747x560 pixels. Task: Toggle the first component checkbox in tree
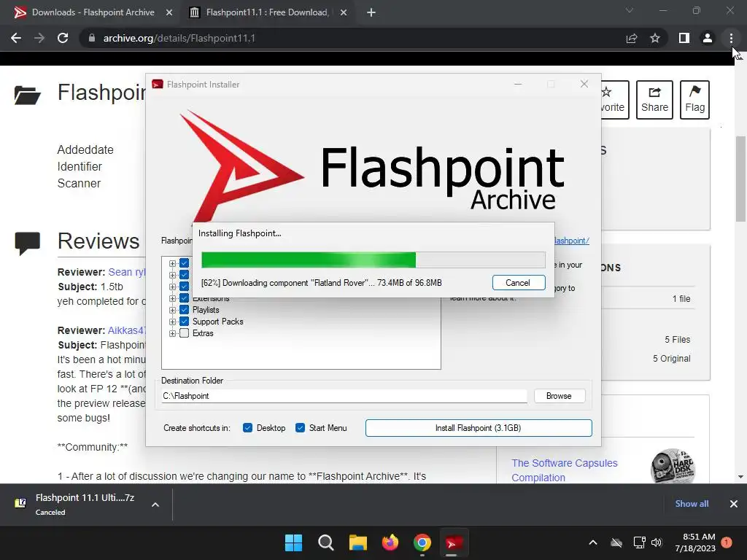point(184,262)
